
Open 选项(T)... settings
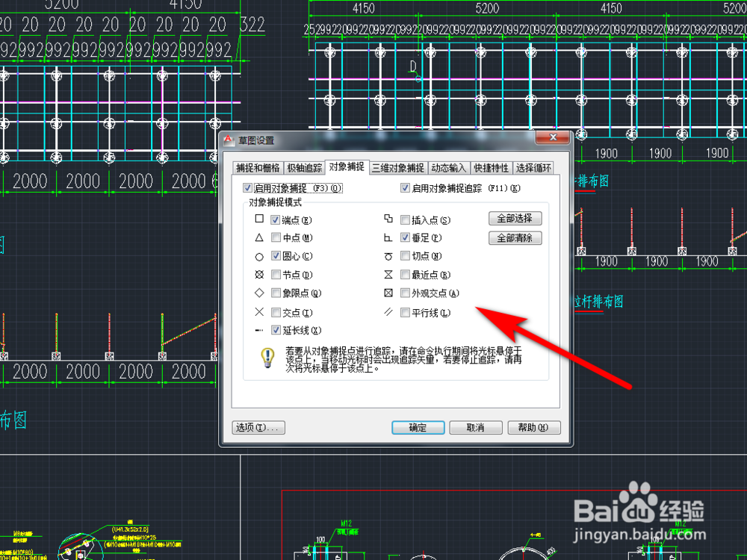[x=258, y=428]
